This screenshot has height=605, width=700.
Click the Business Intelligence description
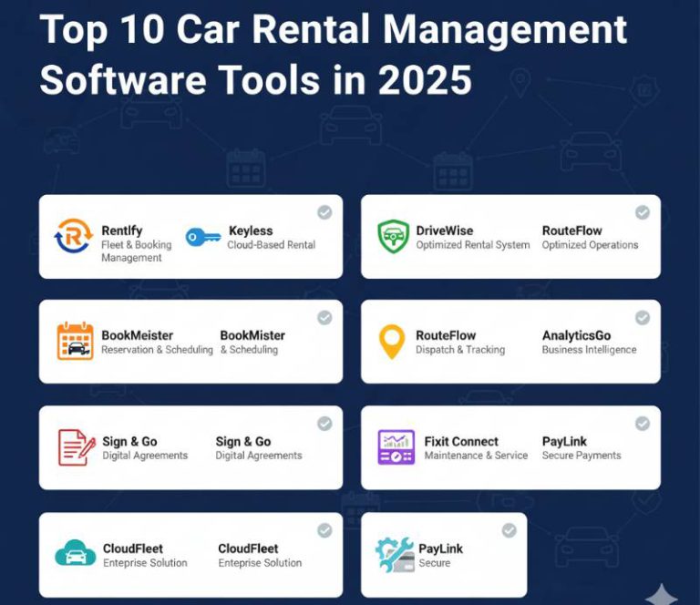click(590, 350)
